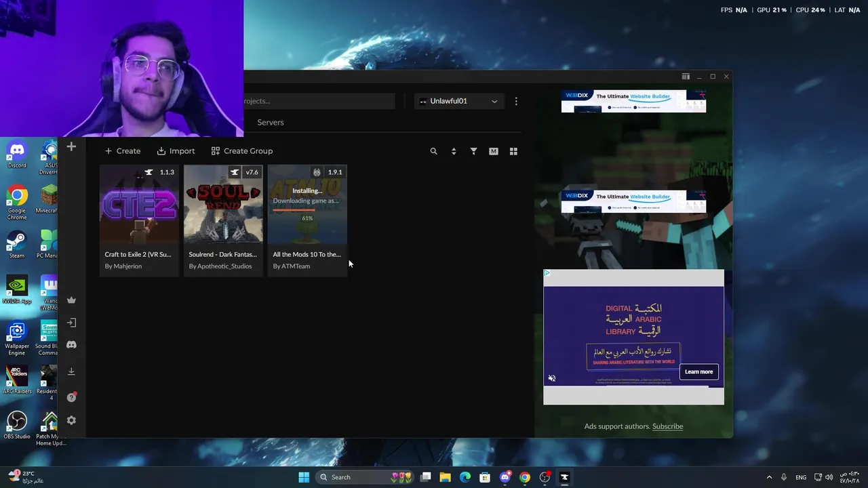
Task: Show hidden system tray icons
Action: [769, 477]
